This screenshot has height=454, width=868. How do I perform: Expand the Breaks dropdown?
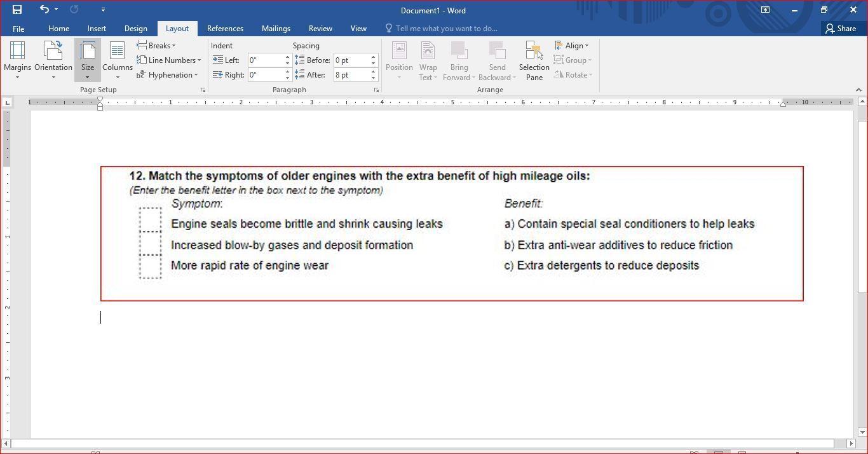click(x=156, y=46)
